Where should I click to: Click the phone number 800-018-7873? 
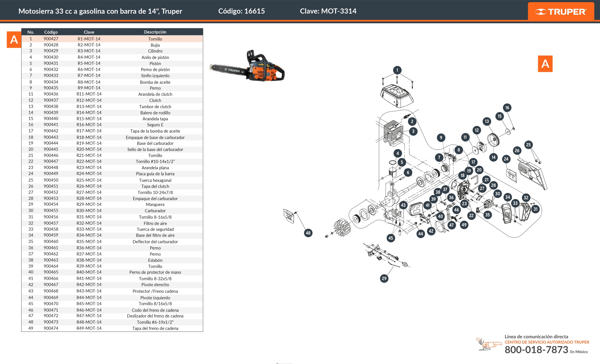(536, 350)
